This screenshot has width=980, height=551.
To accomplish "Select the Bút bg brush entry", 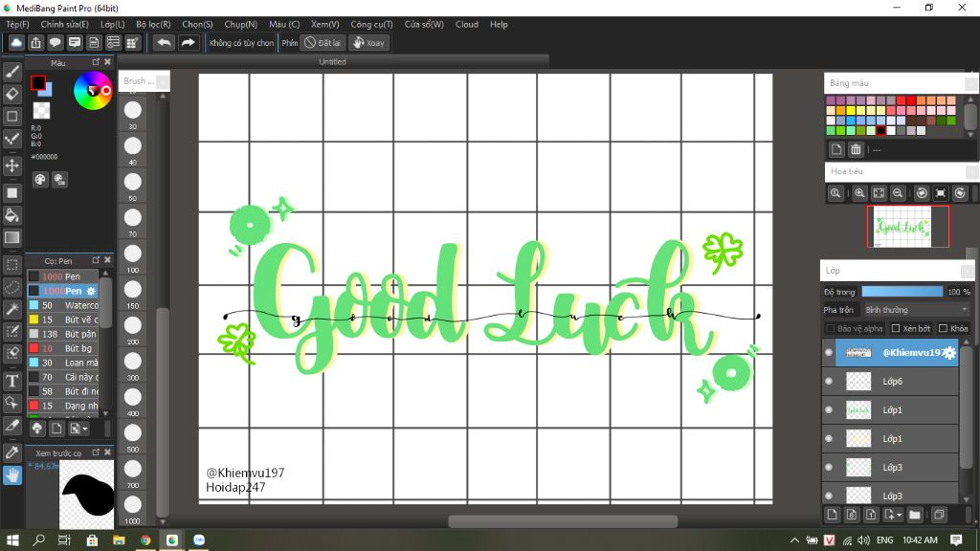I will (63, 348).
